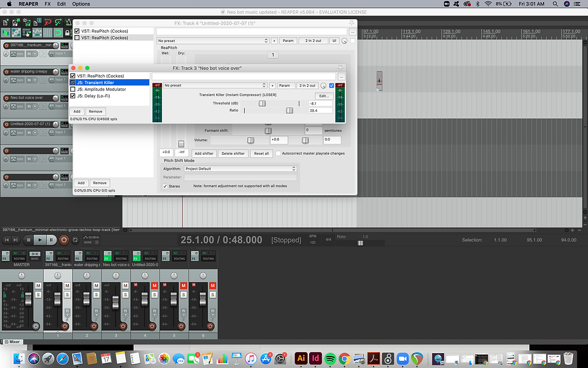Arm record on Neo bot voice over track
Screen dimensions: 588x368
pos(6,98)
